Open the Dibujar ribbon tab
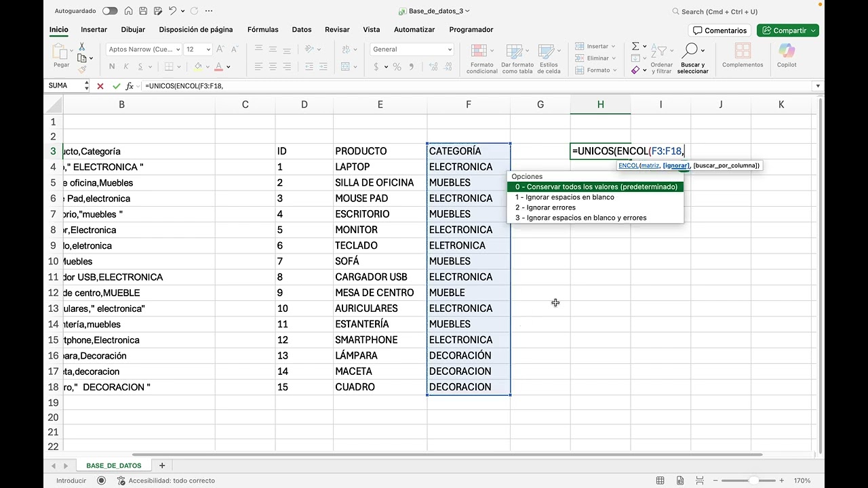The image size is (868, 488). 133,30
